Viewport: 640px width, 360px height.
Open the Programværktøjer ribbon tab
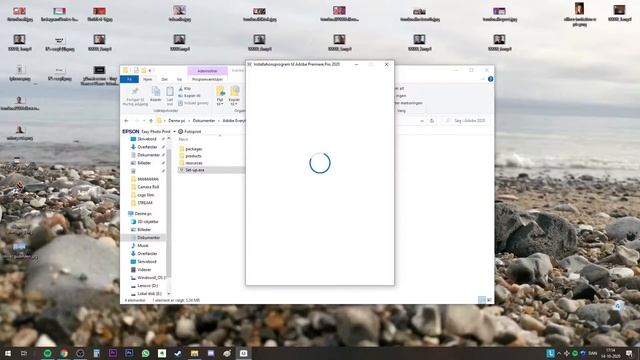pos(207,79)
